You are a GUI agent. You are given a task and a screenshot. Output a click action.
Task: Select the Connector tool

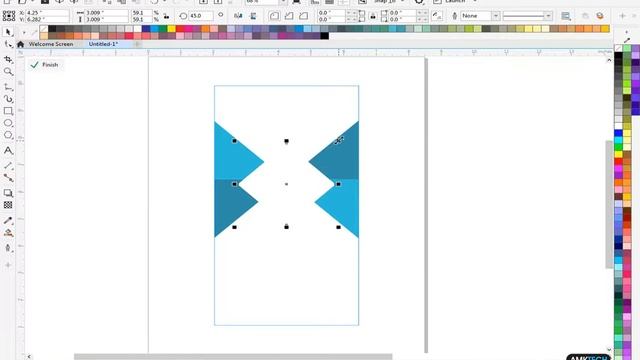tap(8, 178)
